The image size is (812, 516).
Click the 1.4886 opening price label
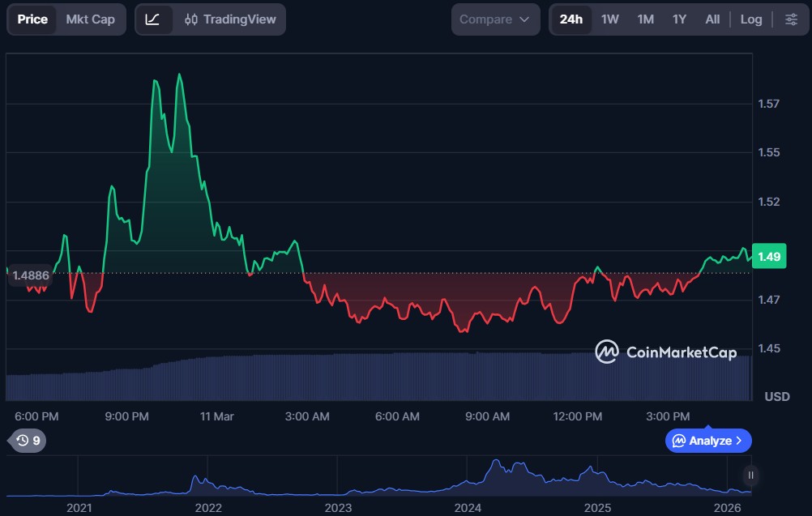pos(31,275)
